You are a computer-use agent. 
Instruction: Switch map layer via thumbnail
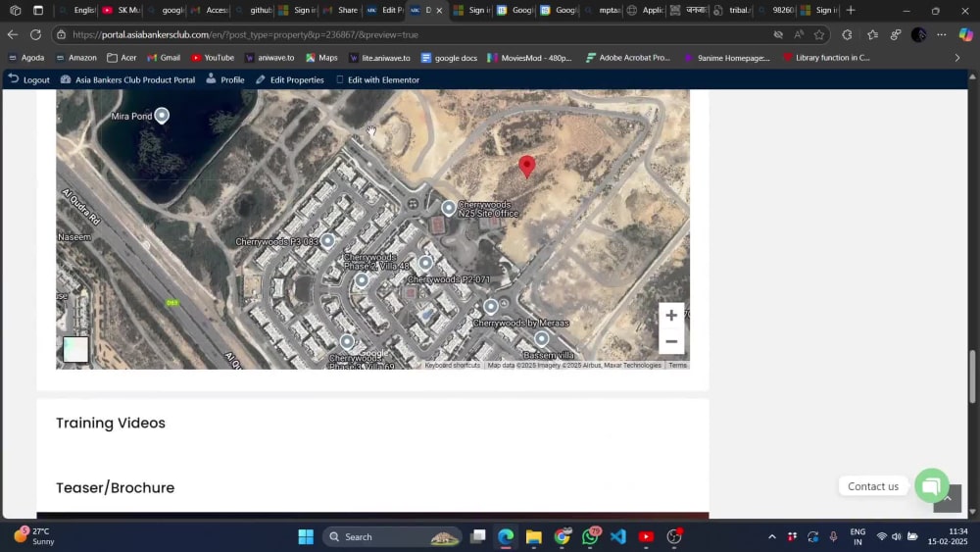point(75,349)
